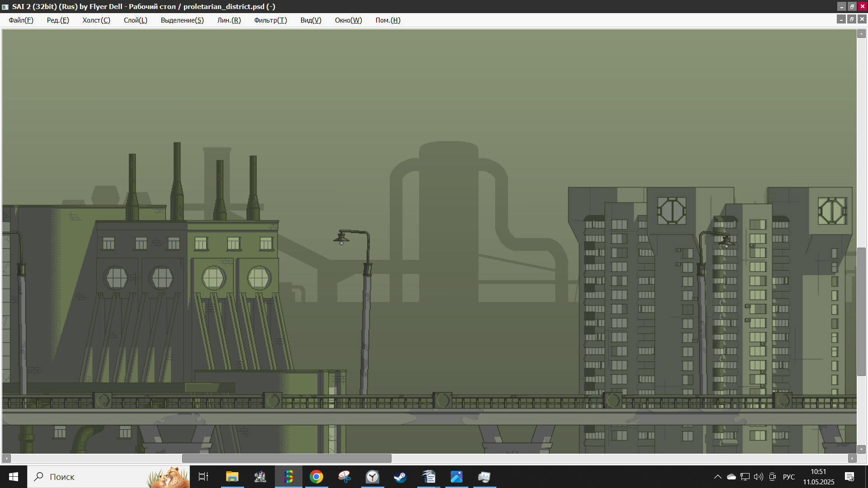Click the vertical scrollbar thumb
The height and width of the screenshot is (488, 868).
point(861,312)
